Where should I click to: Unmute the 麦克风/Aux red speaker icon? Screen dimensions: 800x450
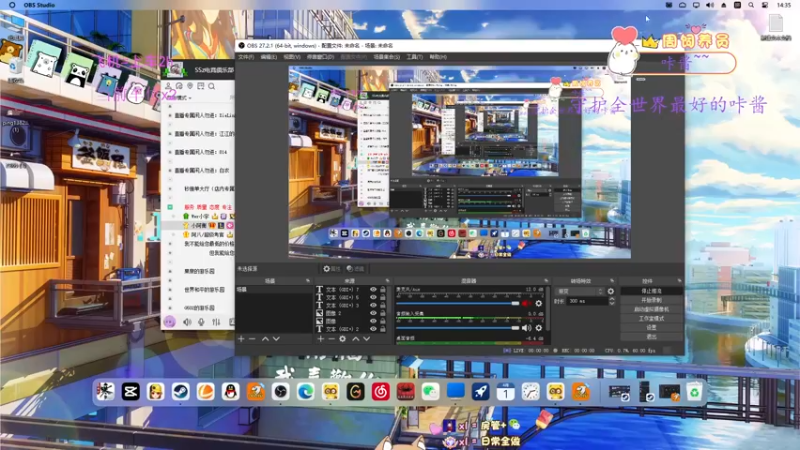[x=526, y=304]
